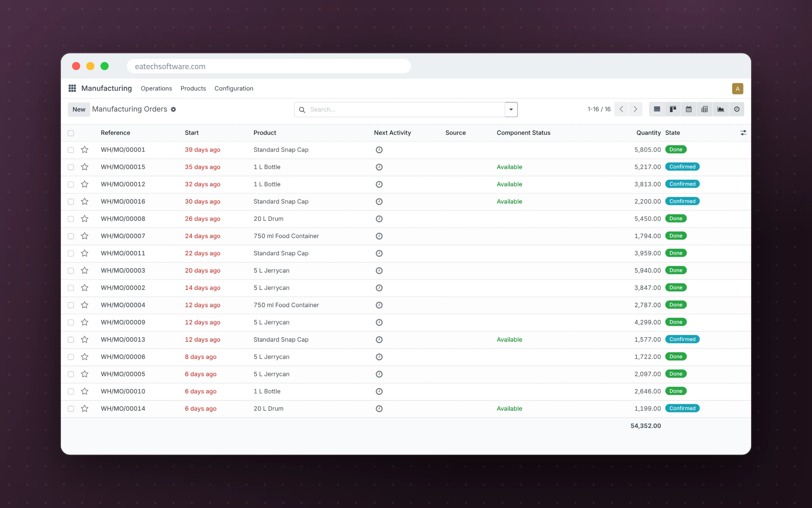Star order WH/MO/00015
This screenshot has width=812, height=508.
click(x=85, y=167)
